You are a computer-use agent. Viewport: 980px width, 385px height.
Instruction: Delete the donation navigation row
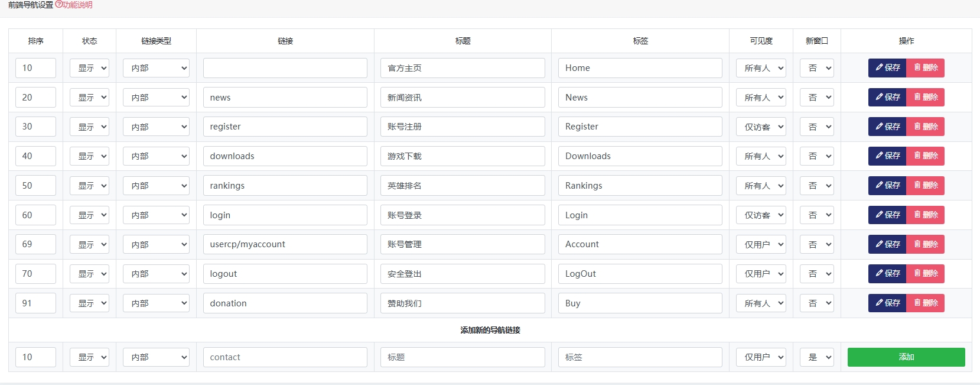[x=926, y=303]
